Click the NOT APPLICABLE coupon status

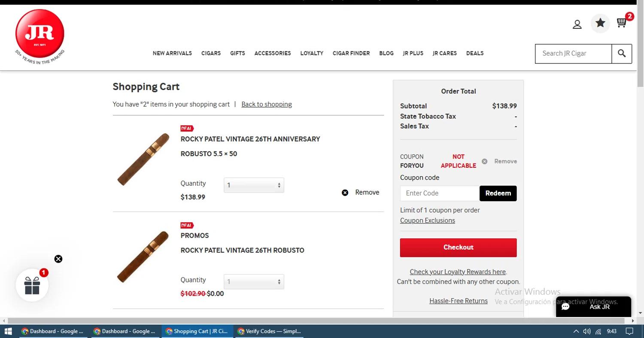(458, 161)
